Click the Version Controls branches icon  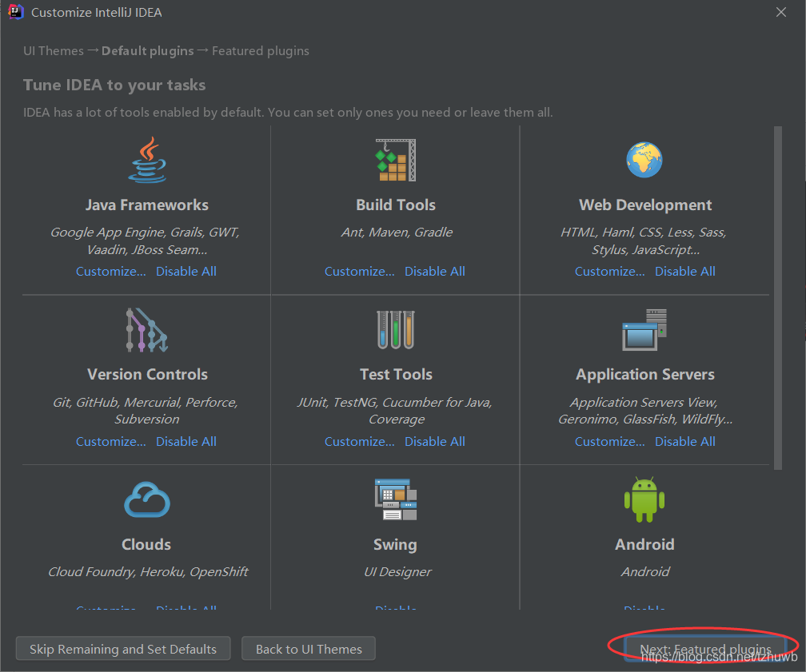[x=147, y=330]
